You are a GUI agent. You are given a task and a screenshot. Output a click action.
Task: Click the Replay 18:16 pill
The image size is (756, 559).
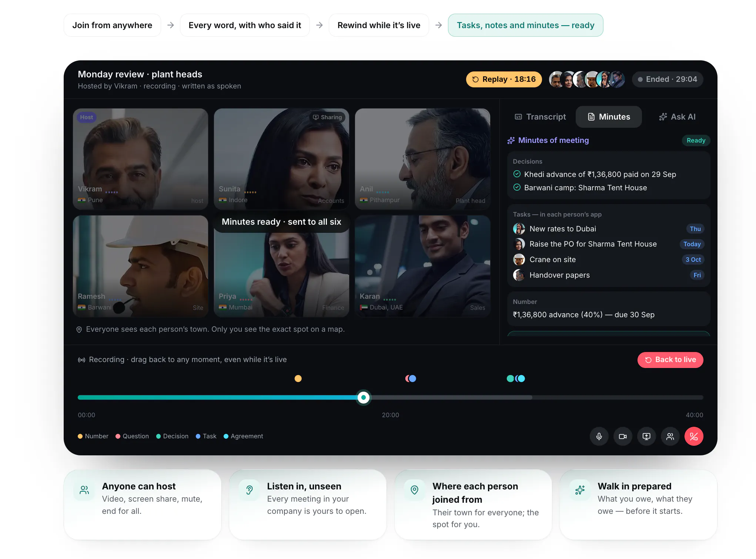pyautogui.click(x=504, y=79)
